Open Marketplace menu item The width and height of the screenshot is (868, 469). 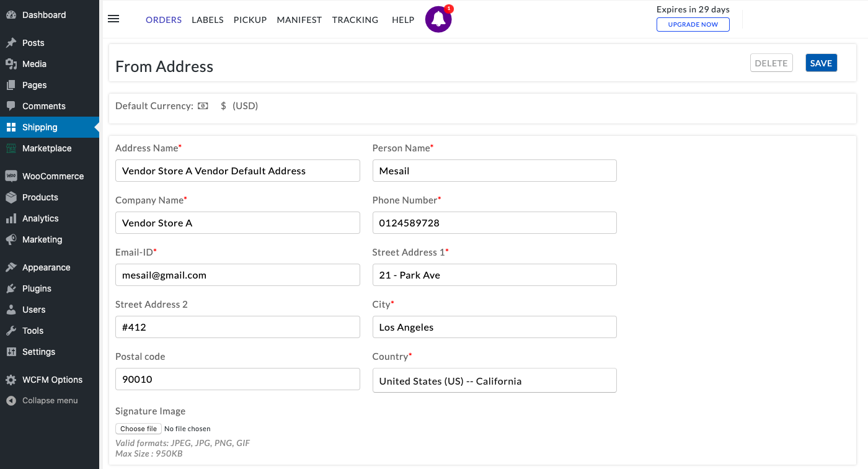50,148
